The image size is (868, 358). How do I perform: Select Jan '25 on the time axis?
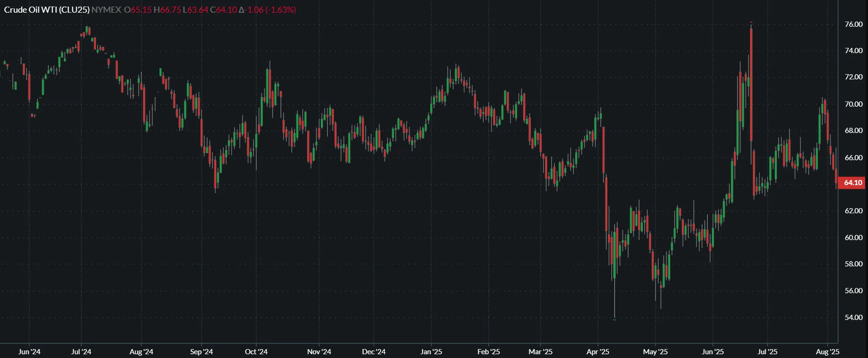(x=431, y=351)
